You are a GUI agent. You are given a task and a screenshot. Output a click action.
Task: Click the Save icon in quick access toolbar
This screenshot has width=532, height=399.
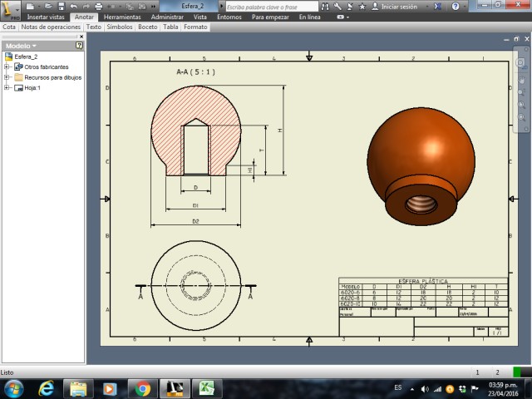tap(61, 6)
